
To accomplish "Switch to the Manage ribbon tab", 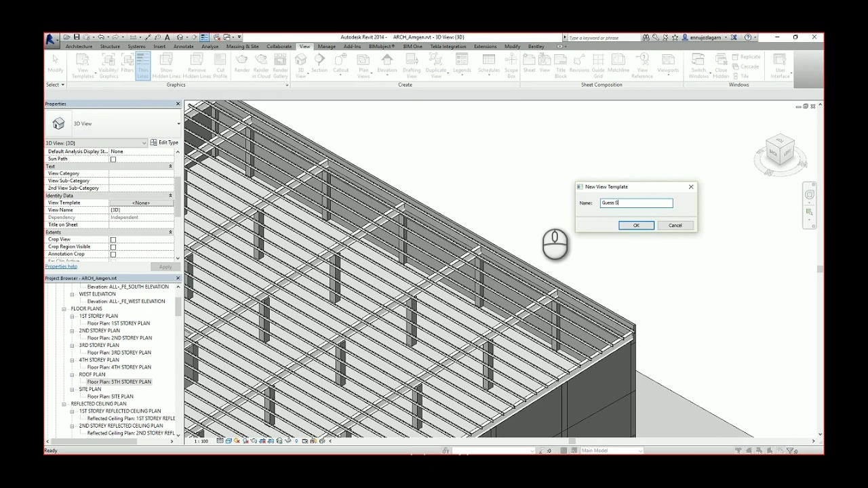I will click(326, 47).
